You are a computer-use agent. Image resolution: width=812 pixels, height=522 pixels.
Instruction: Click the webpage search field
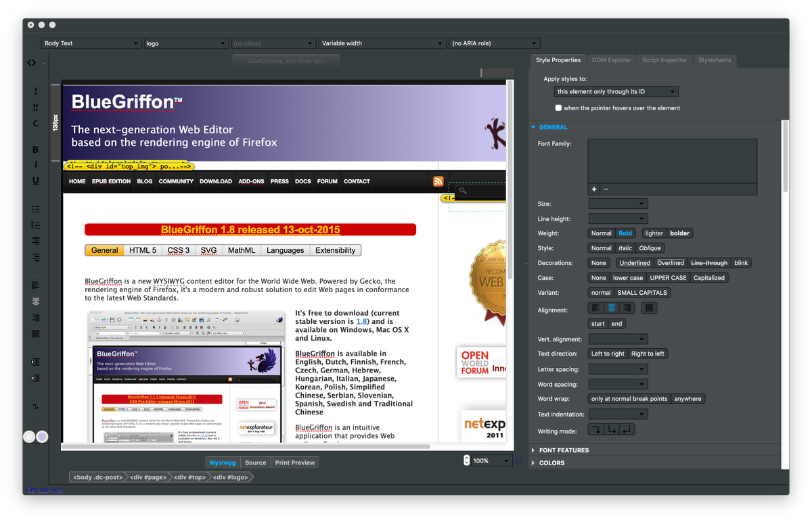pyautogui.click(x=482, y=191)
